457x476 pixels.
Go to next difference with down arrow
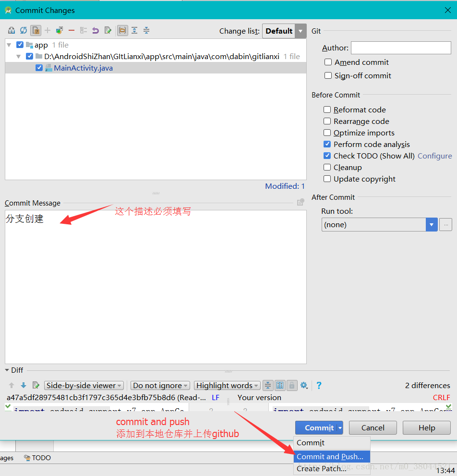[x=24, y=385]
